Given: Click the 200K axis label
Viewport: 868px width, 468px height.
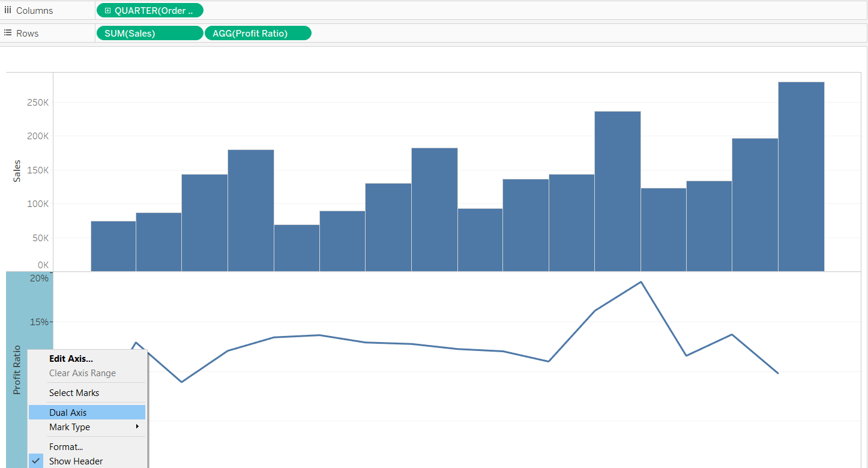Looking at the screenshot, I should [x=38, y=136].
